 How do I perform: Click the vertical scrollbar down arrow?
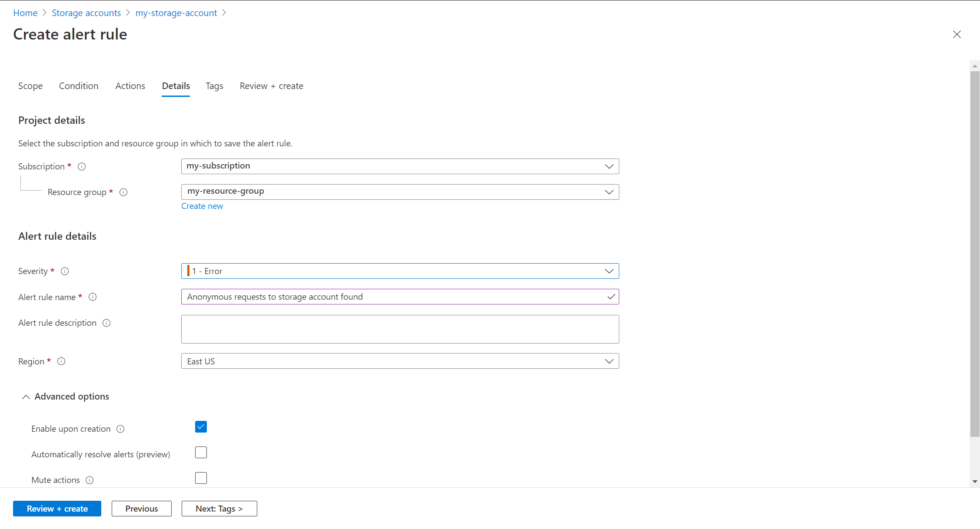975,481
